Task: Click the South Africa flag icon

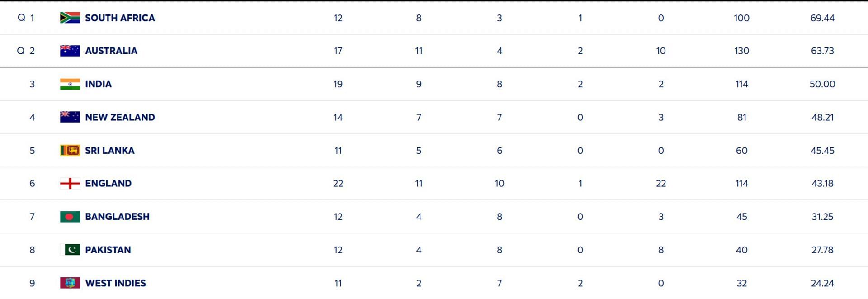Action: [70, 18]
